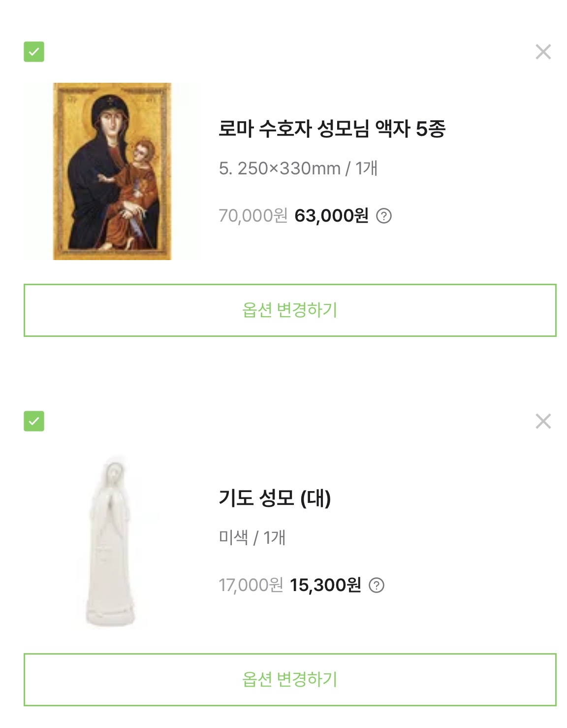This screenshot has height=728, width=567.
Task: Remove 로마 수호자 성모님 액자 with X icon
Action: point(543,52)
